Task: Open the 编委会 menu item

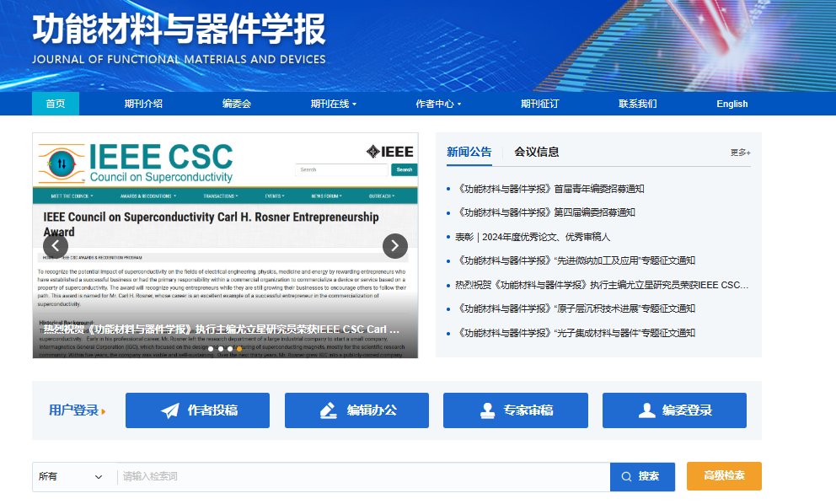Action: (237, 104)
